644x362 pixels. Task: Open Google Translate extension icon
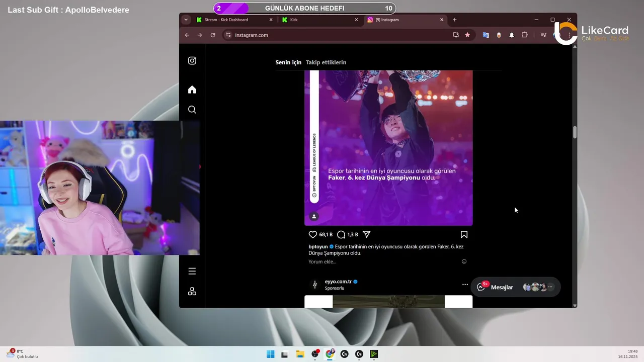486,35
